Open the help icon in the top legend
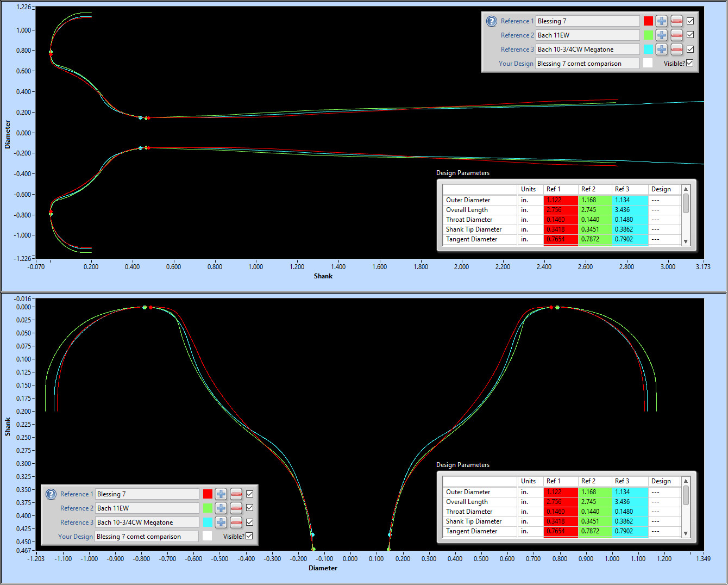The width and height of the screenshot is (728, 585). tap(491, 21)
